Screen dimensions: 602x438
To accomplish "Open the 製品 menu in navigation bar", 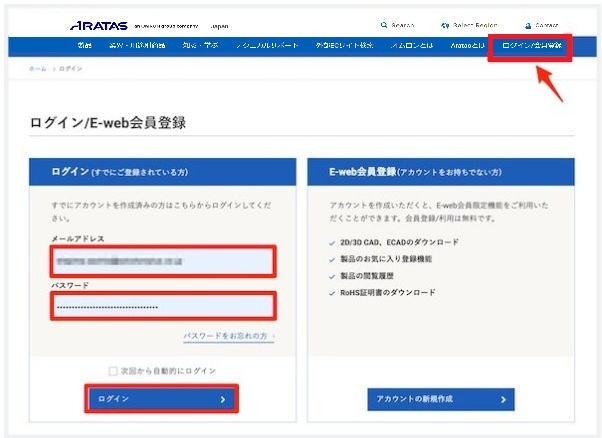I will [84, 45].
